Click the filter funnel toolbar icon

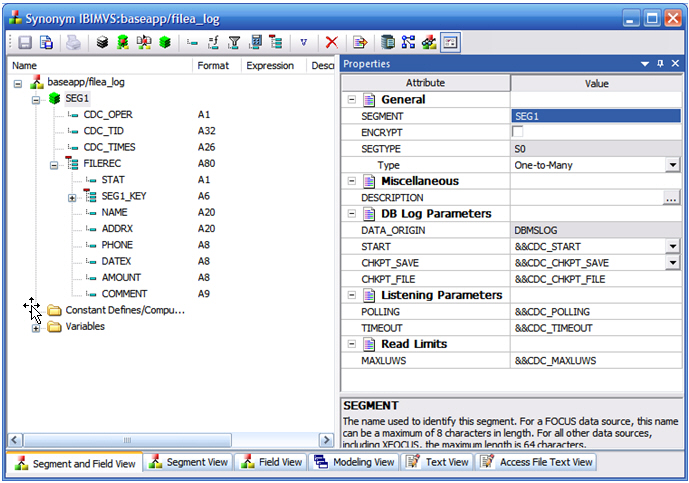tap(234, 43)
